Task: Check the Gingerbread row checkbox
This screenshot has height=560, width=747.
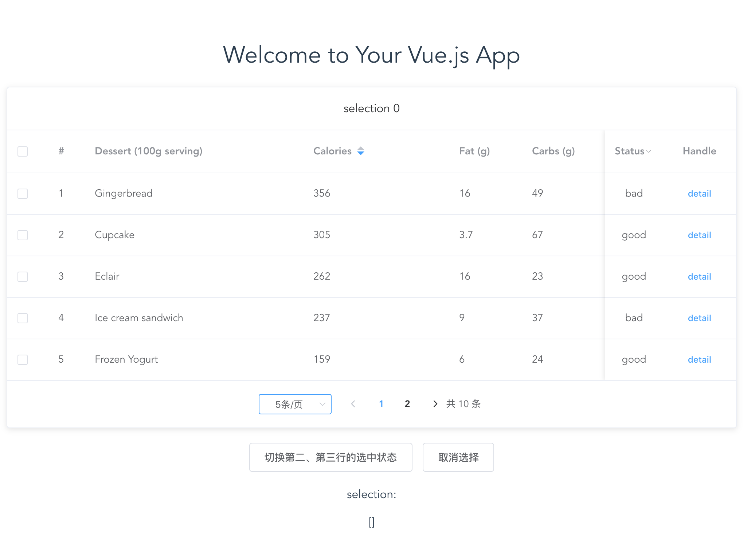Action: [x=23, y=194]
